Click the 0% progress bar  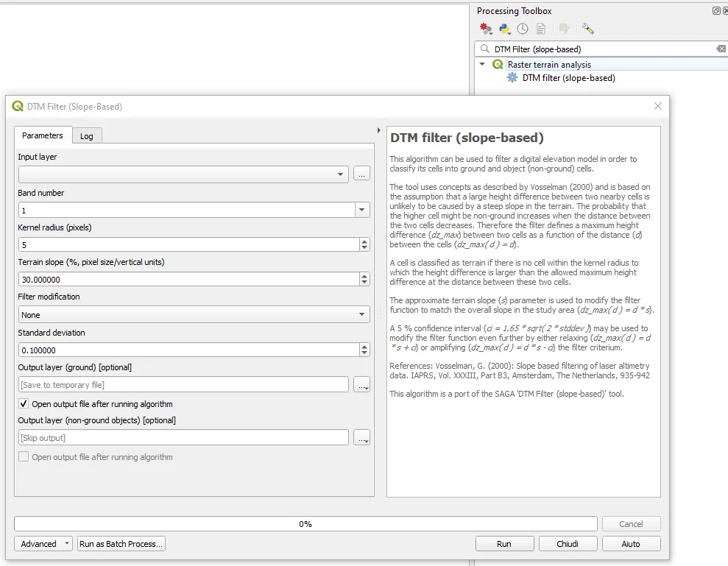(305, 524)
